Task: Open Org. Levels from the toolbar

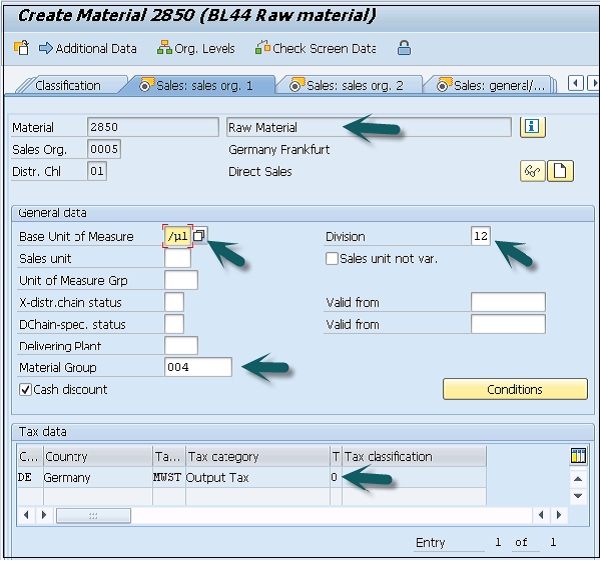Action: [x=196, y=48]
